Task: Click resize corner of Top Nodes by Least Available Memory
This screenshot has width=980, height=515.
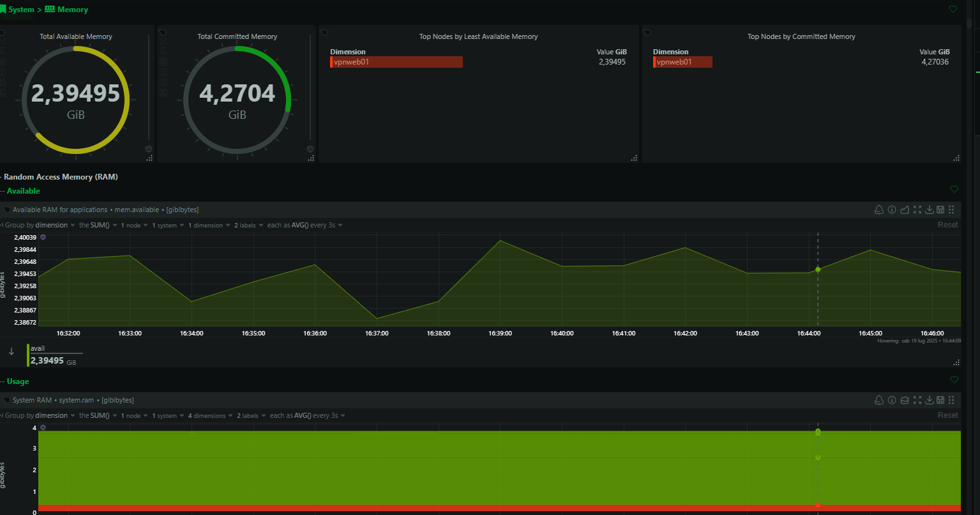Action: (634, 158)
